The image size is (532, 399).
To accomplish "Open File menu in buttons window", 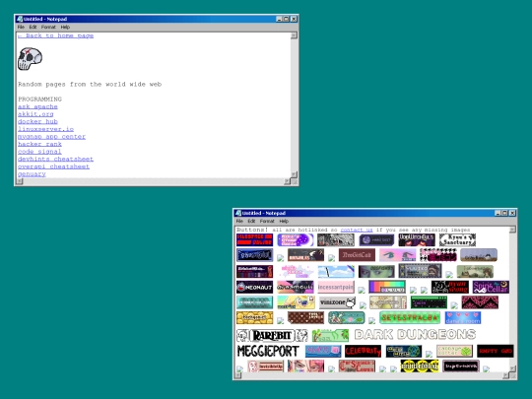I will pos(239,221).
